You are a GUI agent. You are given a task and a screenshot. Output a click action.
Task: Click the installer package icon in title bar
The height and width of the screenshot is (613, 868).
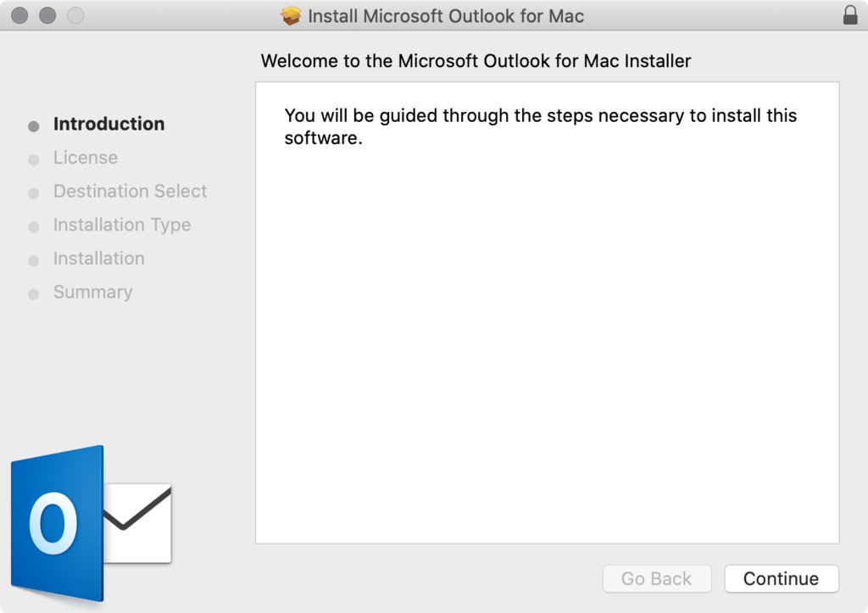click(x=291, y=14)
